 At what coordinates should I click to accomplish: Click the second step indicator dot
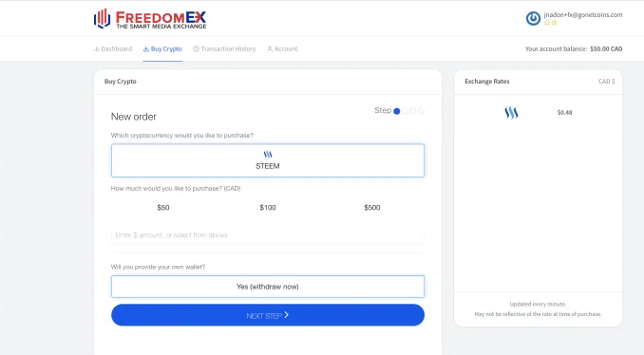click(x=405, y=111)
